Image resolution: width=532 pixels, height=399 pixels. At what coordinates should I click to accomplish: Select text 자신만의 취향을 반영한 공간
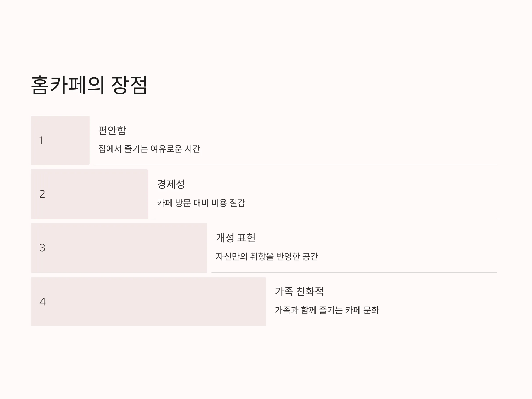[x=267, y=256]
